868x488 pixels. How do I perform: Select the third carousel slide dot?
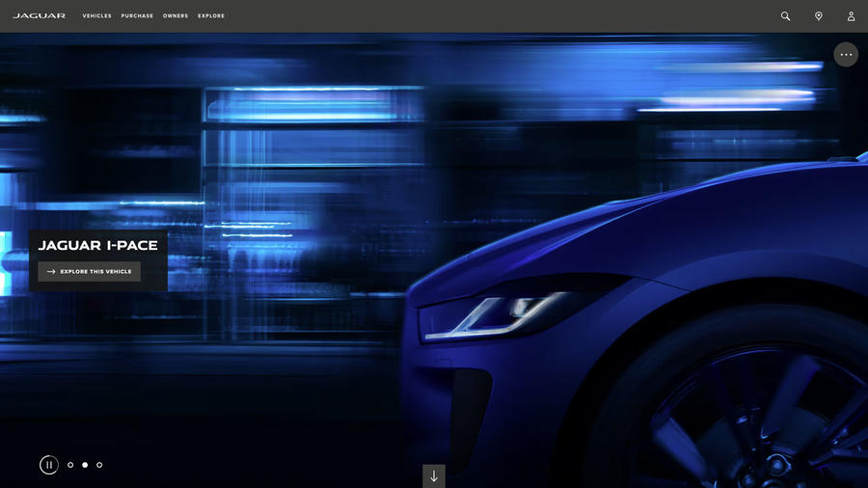99,465
